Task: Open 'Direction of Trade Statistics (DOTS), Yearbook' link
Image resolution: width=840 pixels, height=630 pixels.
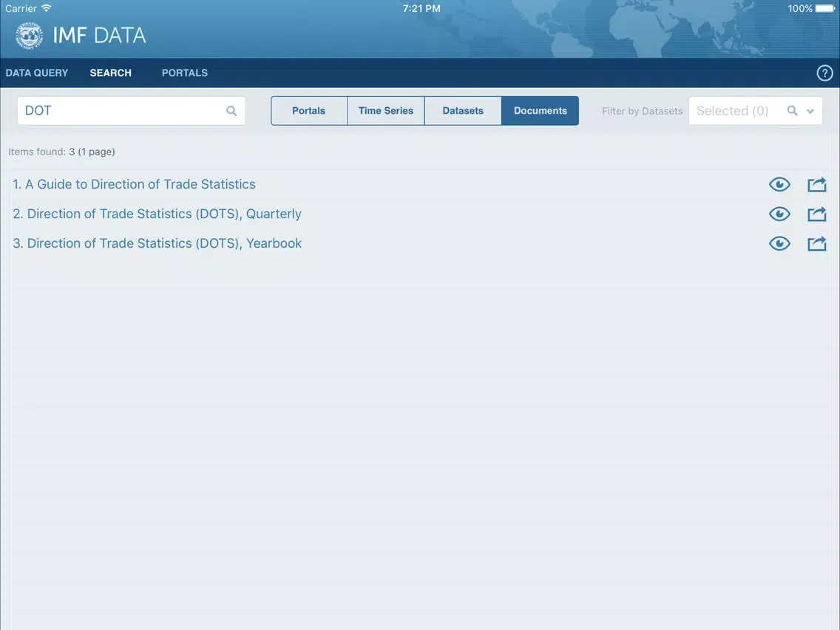Action: coord(157,243)
